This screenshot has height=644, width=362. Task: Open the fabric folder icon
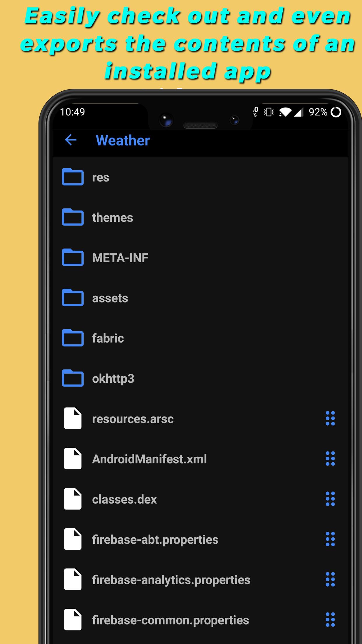tap(73, 338)
